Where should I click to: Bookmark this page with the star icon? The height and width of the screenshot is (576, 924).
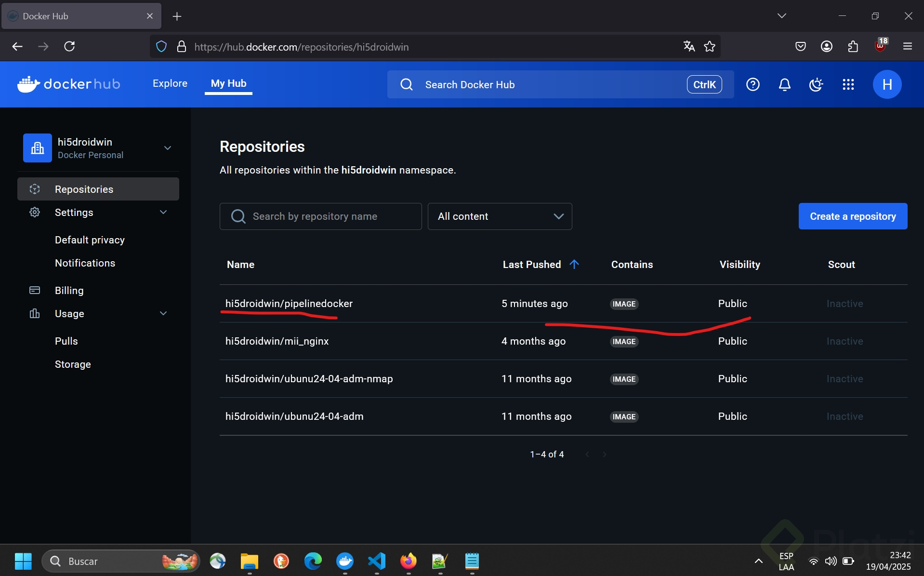coord(710,46)
